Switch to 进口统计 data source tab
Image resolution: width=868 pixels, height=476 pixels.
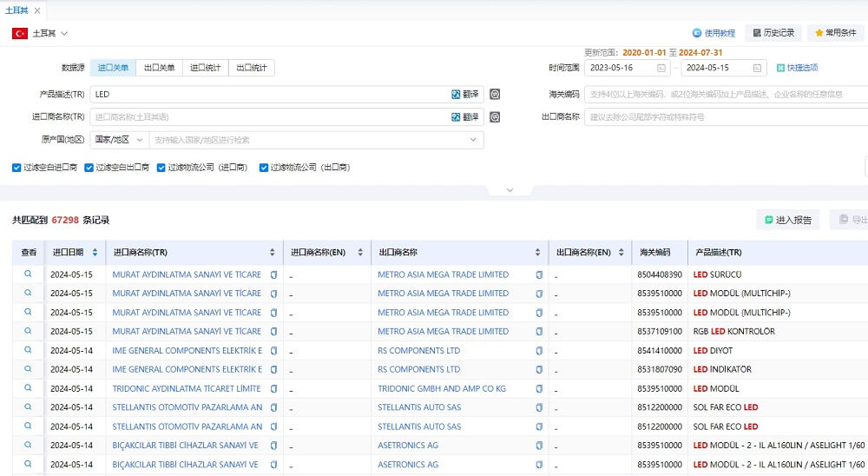(x=206, y=68)
